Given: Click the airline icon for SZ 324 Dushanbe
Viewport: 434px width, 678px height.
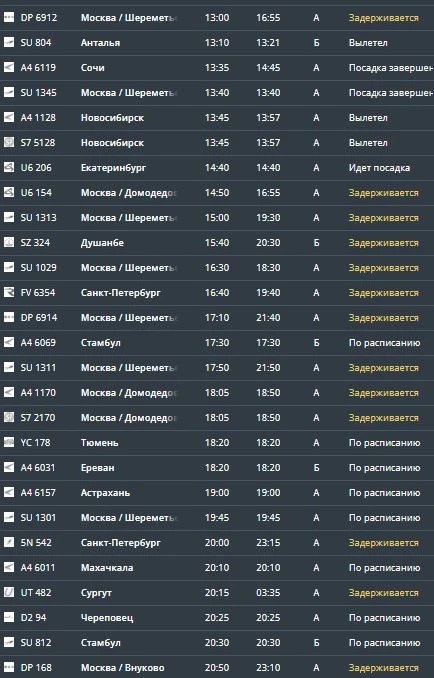Looking at the screenshot, I should point(9,242).
